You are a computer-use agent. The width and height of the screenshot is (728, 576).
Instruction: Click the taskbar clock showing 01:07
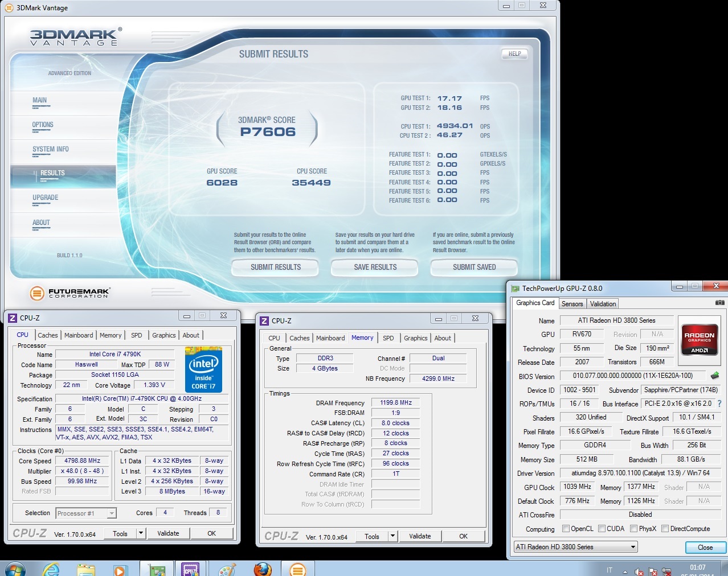click(x=697, y=567)
